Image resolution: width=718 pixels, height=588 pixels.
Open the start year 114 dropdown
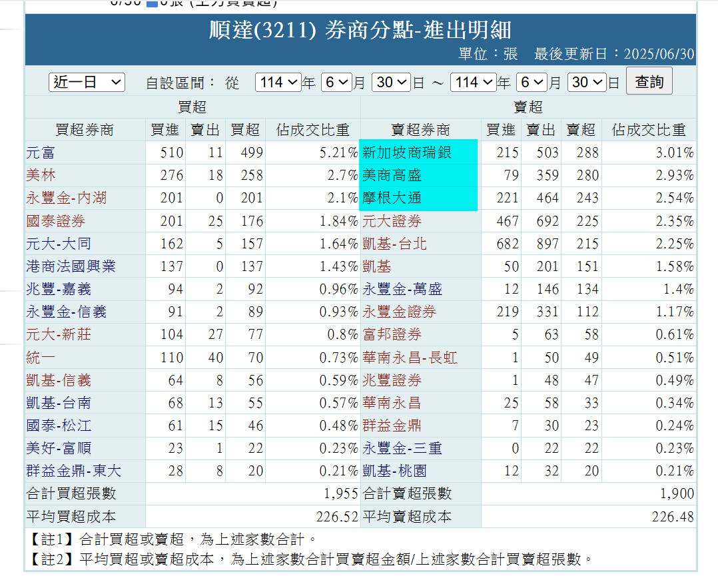pyautogui.click(x=278, y=83)
